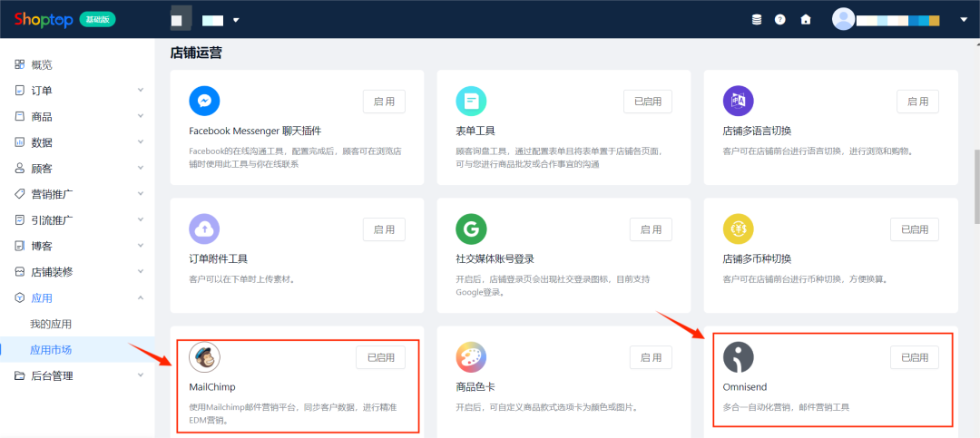Expand the 营销推广 menu chevron
The image size is (980, 438).
tap(140, 194)
